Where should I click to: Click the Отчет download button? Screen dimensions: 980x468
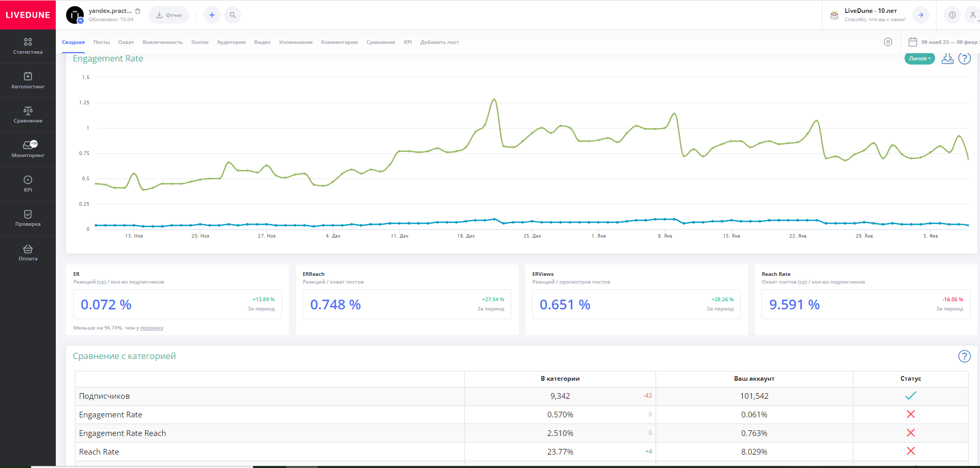(169, 15)
